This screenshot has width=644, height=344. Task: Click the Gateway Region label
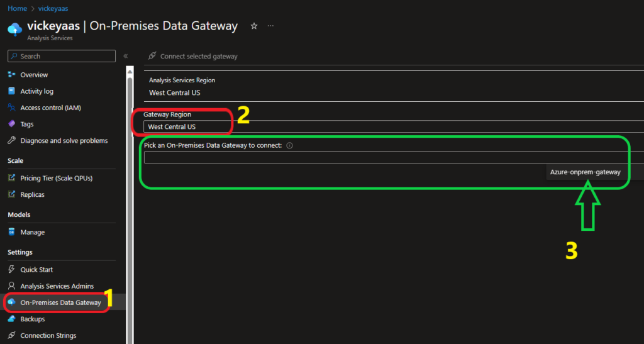tap(167, 114)
